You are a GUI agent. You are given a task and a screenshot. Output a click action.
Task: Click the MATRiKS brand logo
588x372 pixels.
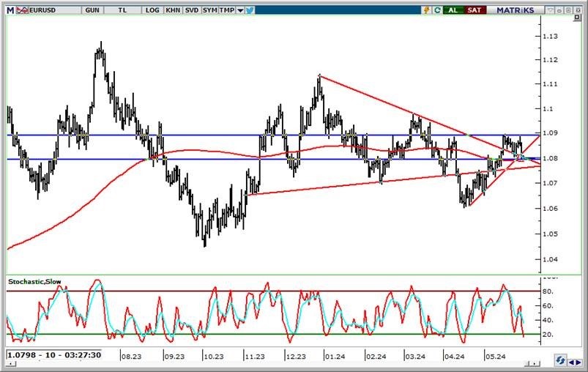[x=516, y=10]
